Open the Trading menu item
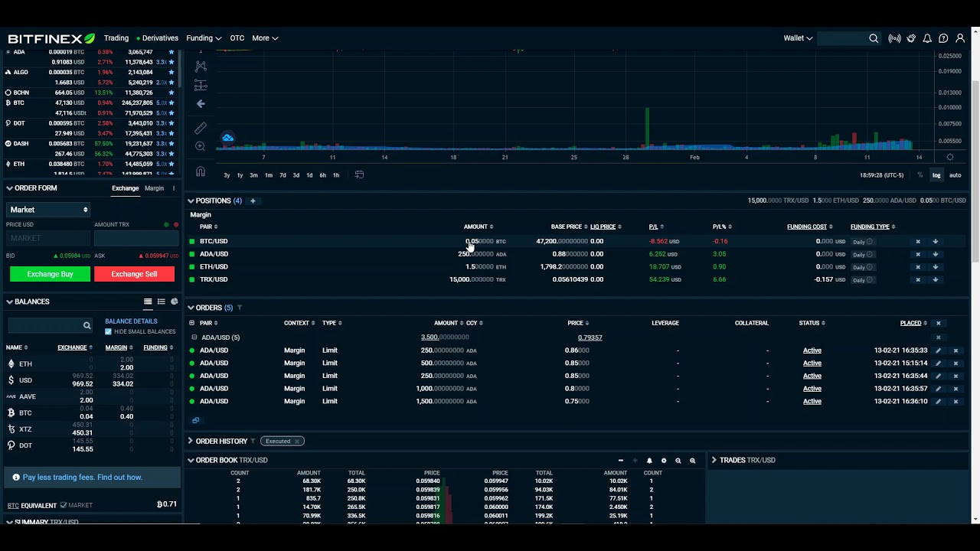 pyautogui.click(x=116, y=38)
